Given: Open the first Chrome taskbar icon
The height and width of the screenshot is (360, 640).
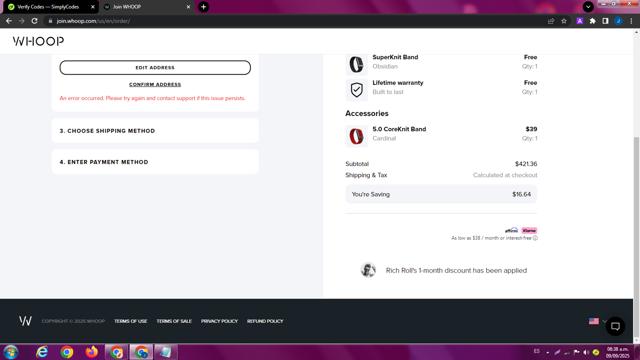Looking at the screenshot, I should click(x=67, y=352).
